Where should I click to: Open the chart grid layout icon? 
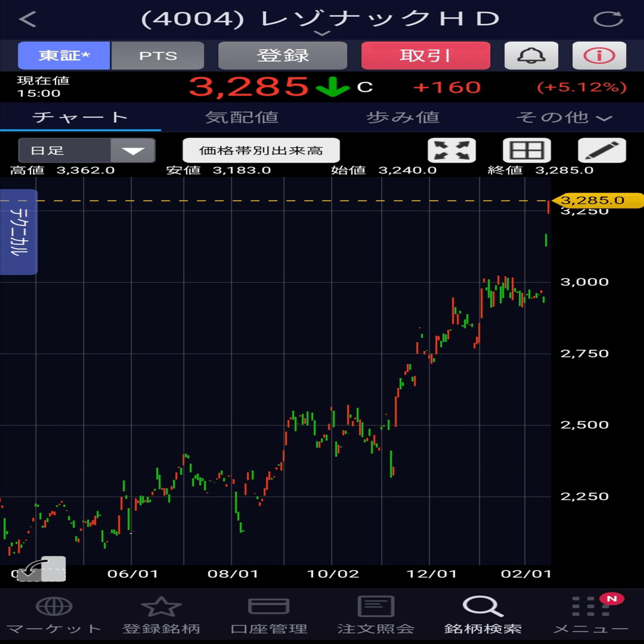click(527, 150)
